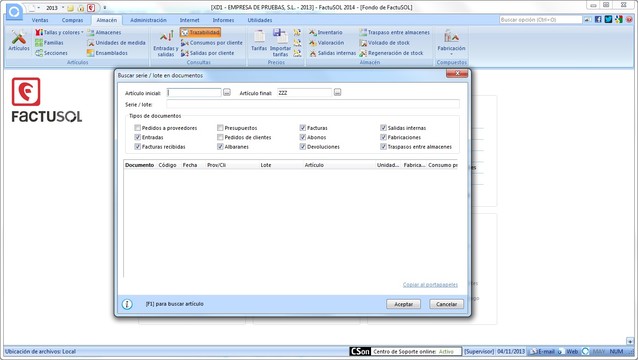Enable the Pedidos a proveedores checkbox
Image resolution: width=638 pixels, height=360 pixels.
point(138,128)
